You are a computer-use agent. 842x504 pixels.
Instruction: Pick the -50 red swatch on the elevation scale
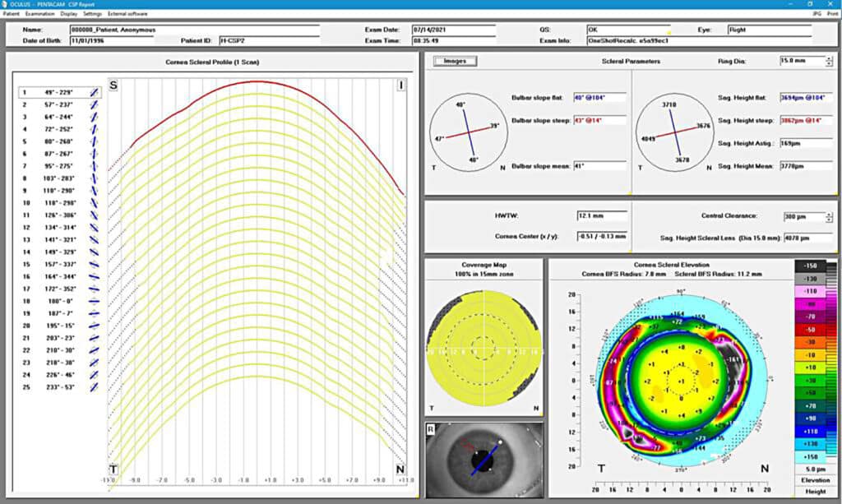coord(810,330)
